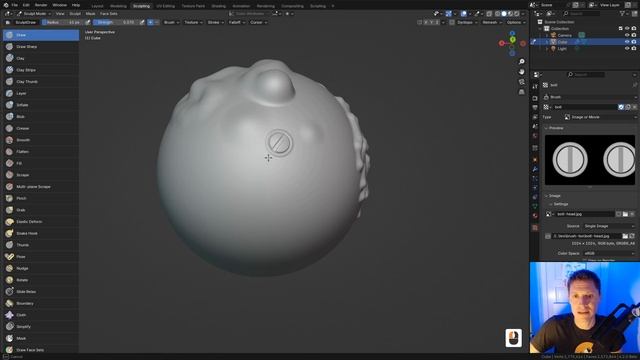Select the Flatten brush
Screen dimensions: 640x360
point(41,151)
